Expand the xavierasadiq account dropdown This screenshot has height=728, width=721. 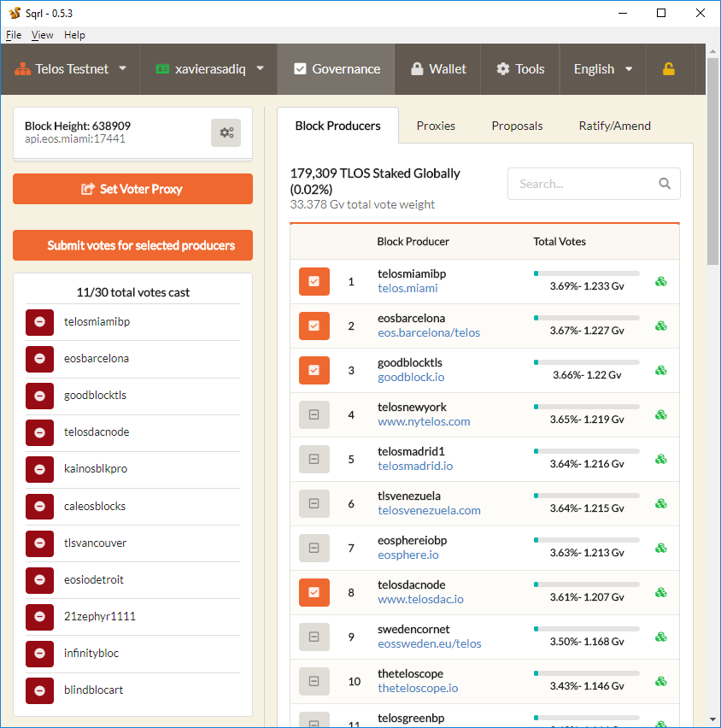tap(208, 69)
